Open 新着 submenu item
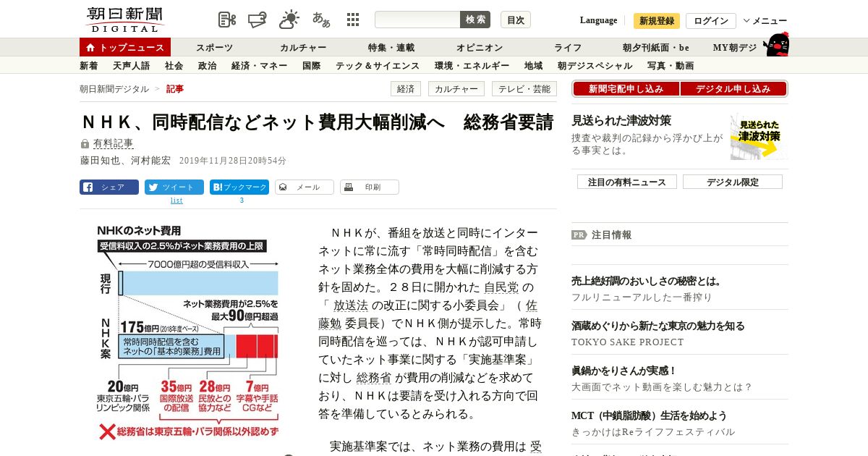The image size is (868, 456). point(88,66)
